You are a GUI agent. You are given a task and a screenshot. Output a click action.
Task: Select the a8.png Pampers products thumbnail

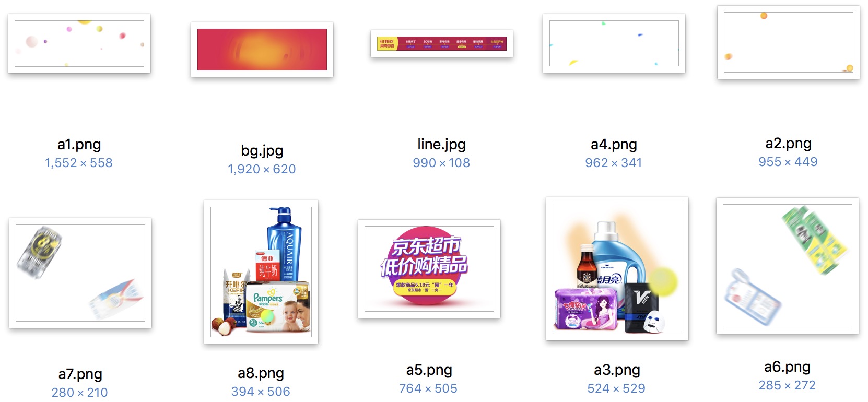tap(261, 272)
